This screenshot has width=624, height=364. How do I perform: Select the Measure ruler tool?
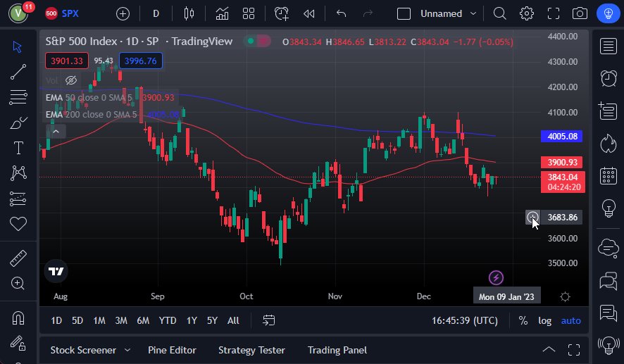click(x=18, y=258)
